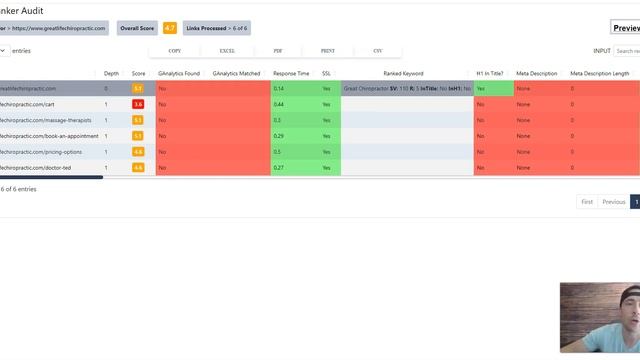This screenshot has width=640, height=360.
Task: Open the entries-per-page dropdown
Action: pos(4,51)
